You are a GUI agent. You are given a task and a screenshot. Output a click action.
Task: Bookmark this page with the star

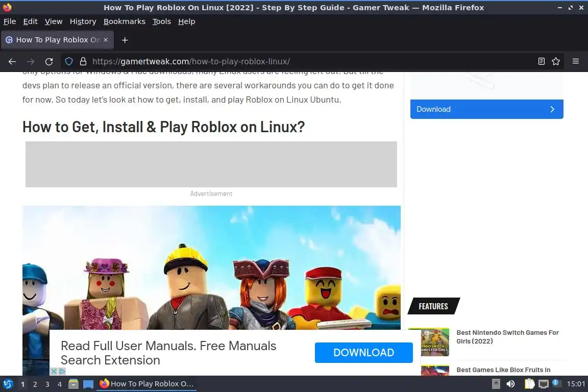pyautogui.click(x=556, y=62)
